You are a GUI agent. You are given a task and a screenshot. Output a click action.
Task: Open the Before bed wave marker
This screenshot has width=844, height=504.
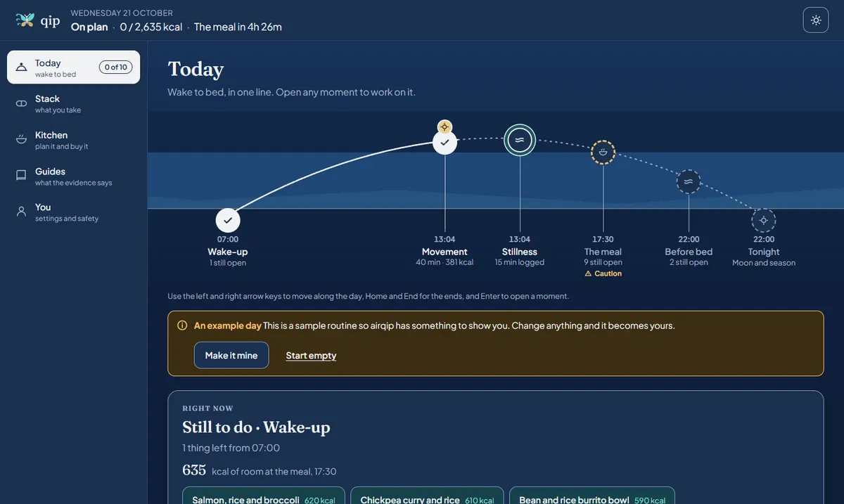(689, 181)
